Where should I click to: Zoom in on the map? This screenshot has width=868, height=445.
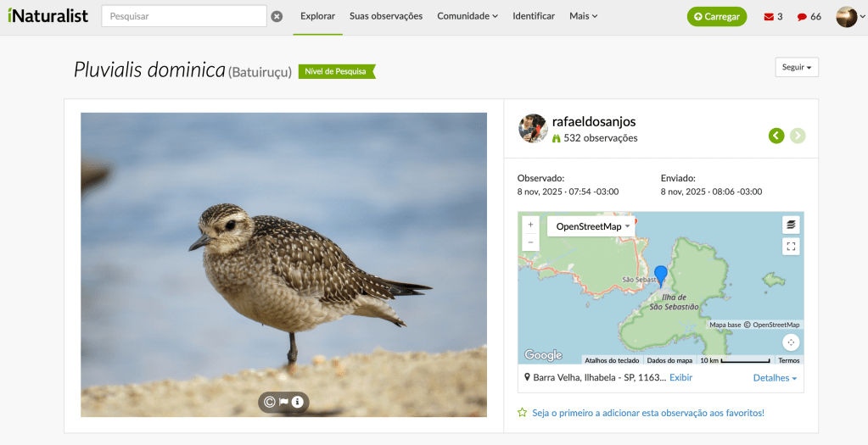coord(530,225)
